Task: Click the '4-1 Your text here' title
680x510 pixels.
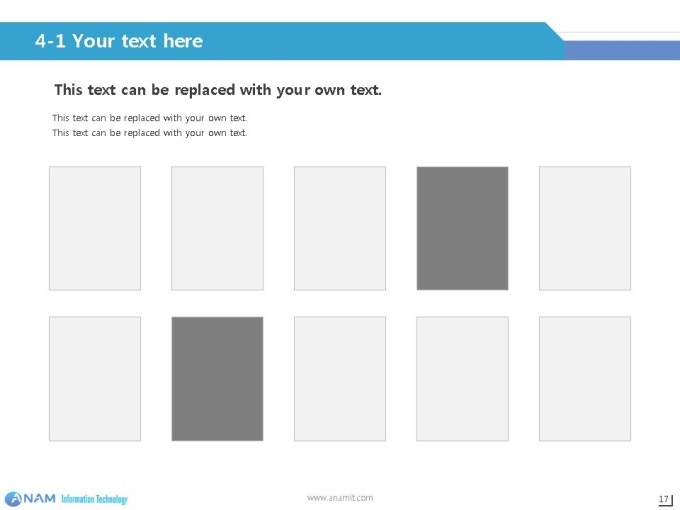Action: pos(119,41)
